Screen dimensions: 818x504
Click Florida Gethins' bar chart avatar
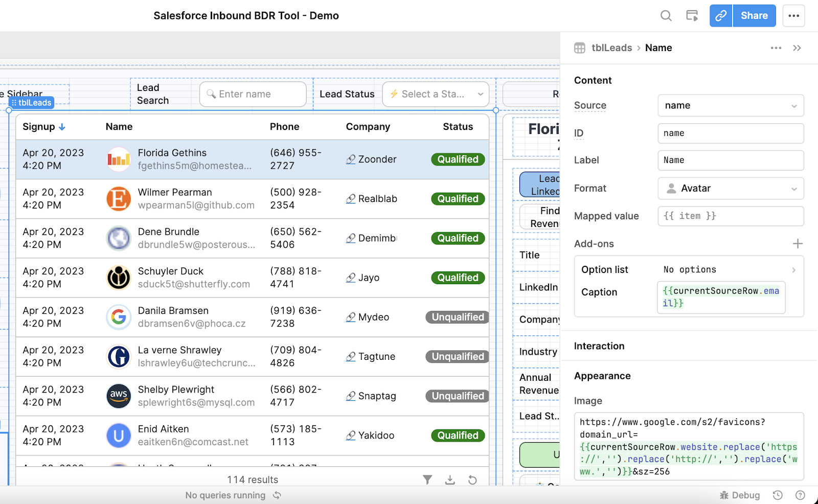pos(119,159)
